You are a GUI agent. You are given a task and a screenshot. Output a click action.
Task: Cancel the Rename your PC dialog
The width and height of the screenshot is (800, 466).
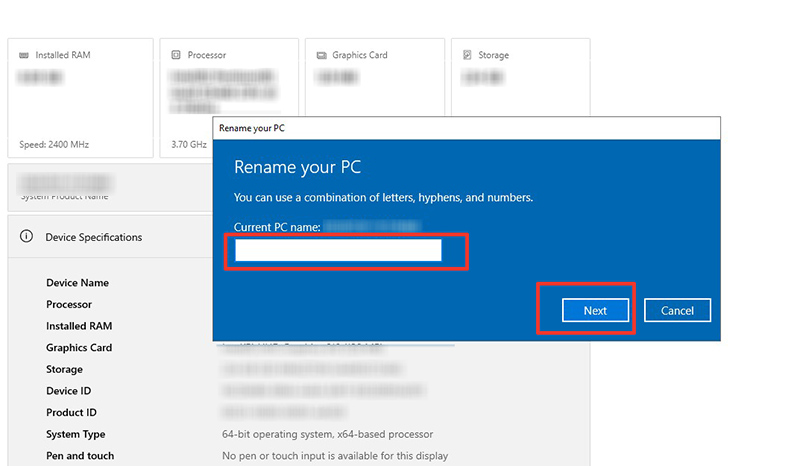(678, 310)
